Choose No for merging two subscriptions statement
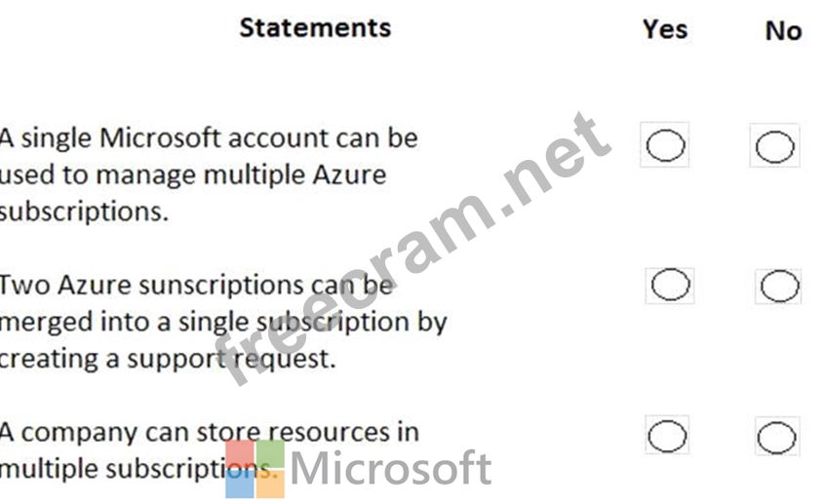Screen dimensions: 826x504 click(x=777, y=287)
